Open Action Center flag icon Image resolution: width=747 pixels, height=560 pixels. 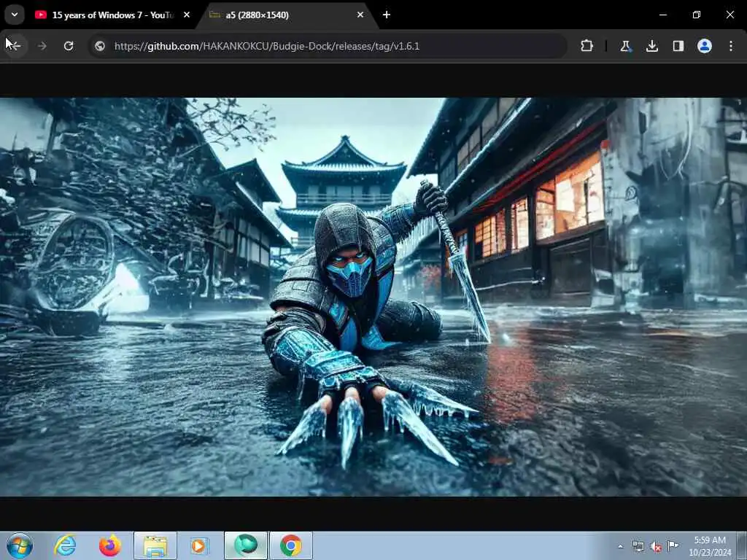pos(673,545)
